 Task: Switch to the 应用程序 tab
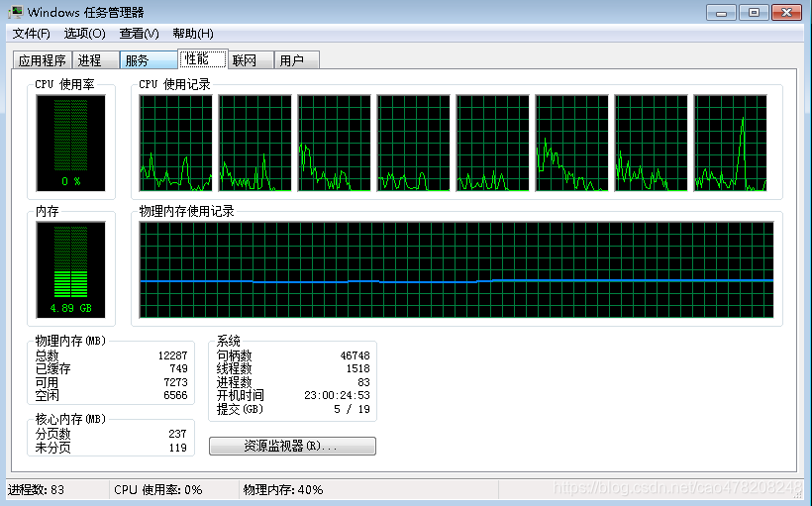tap(43, 60)
